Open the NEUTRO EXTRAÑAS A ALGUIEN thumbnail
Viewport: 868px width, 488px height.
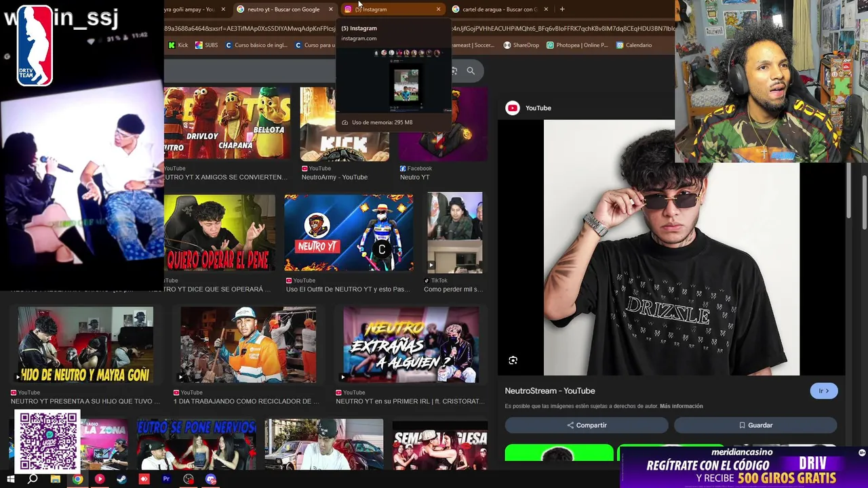[411, 345]
